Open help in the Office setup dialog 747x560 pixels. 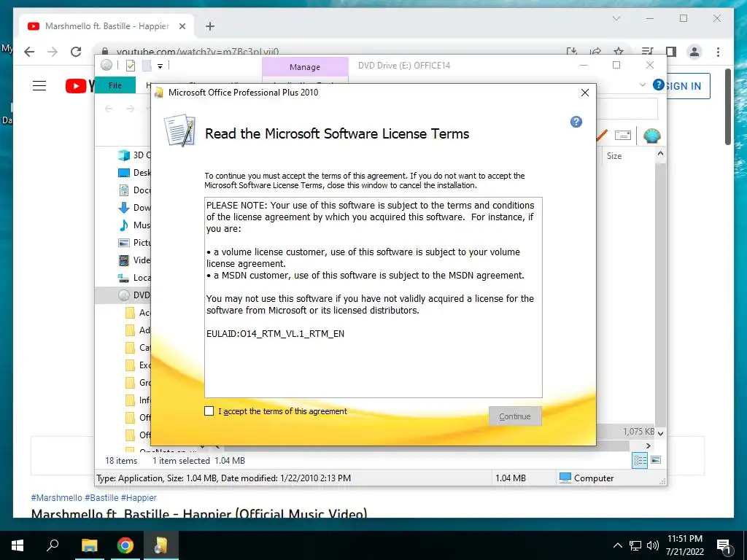576,122
